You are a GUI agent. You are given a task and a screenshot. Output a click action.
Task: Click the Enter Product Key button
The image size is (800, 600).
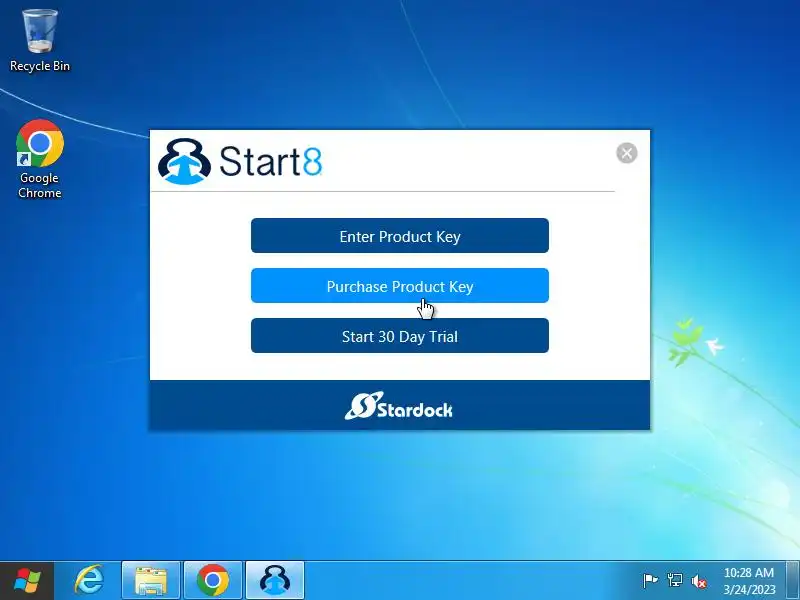tap(399, 236)
